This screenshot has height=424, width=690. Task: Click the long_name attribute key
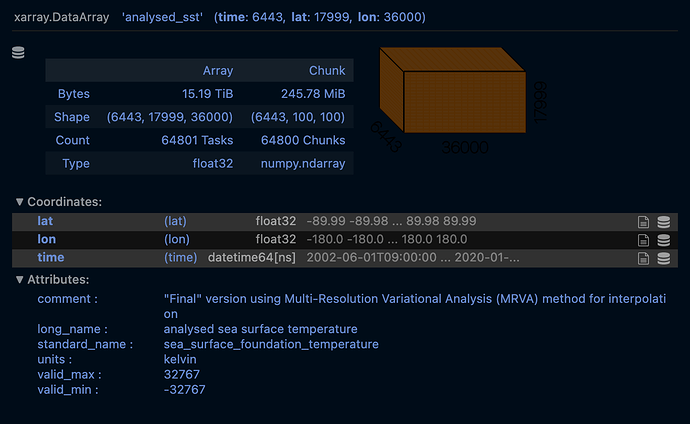pyautogui.click(x=72, y=329)
